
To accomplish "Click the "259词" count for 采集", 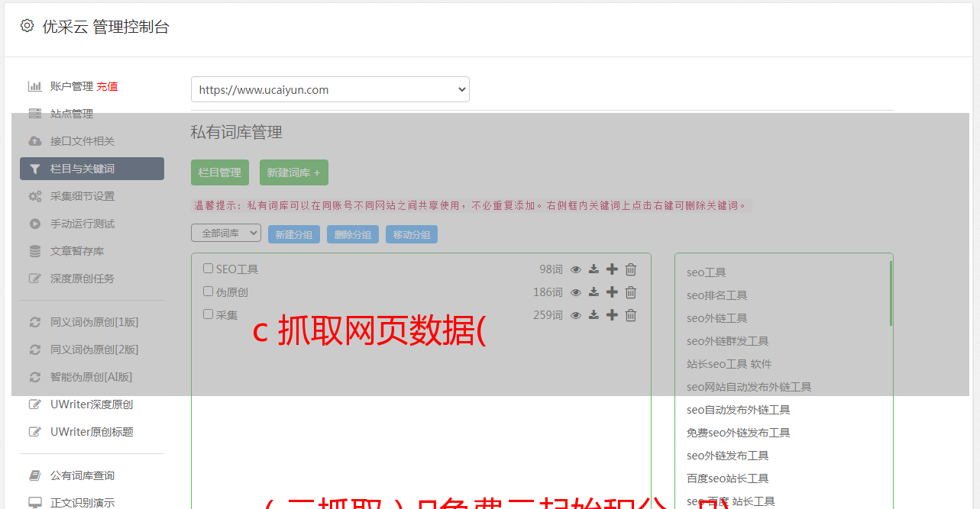I will [x=548, y=315].
